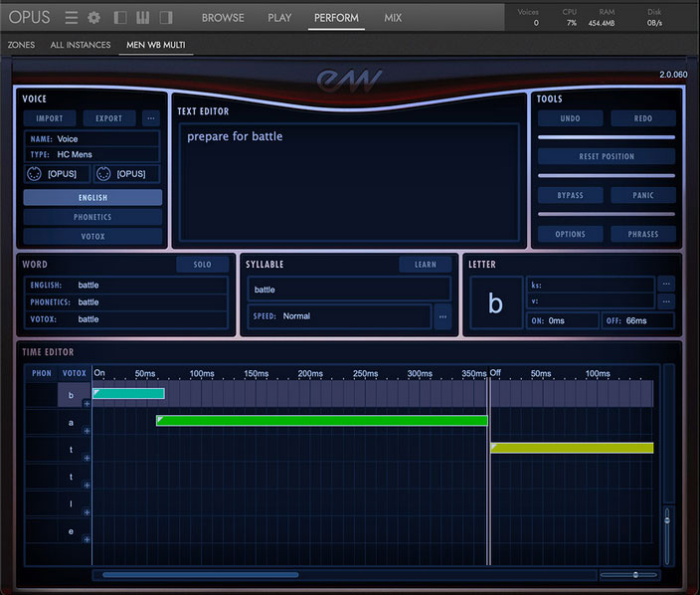
Task: Open the PLAY page
Action: tap(279, 18)
